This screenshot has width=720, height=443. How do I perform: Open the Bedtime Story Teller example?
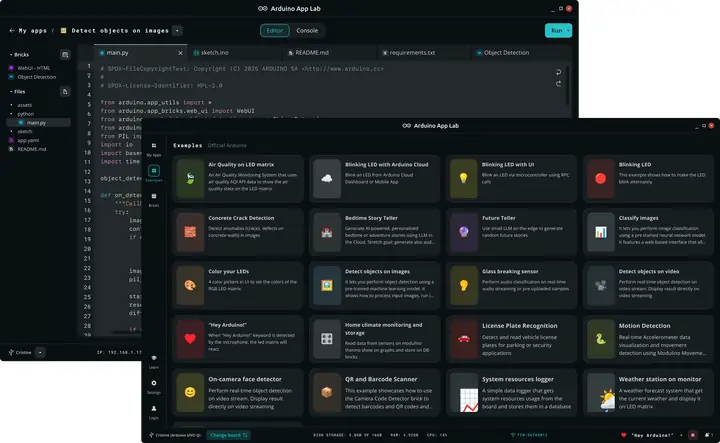(x=375, y=232)
